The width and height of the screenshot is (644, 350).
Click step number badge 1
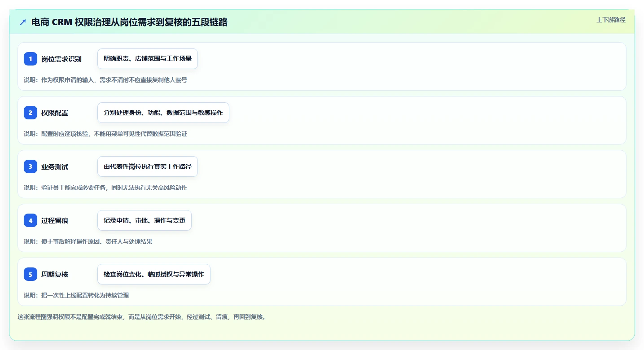[x=31, y=59]
